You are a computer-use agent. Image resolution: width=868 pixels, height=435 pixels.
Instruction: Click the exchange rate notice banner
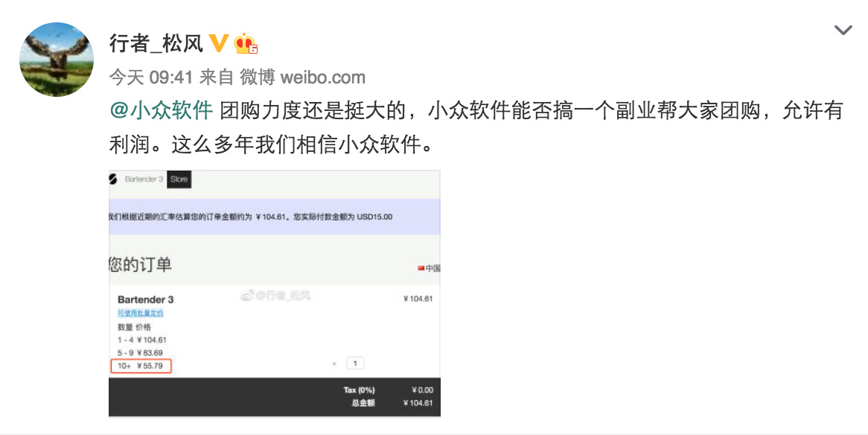[275, 217]
